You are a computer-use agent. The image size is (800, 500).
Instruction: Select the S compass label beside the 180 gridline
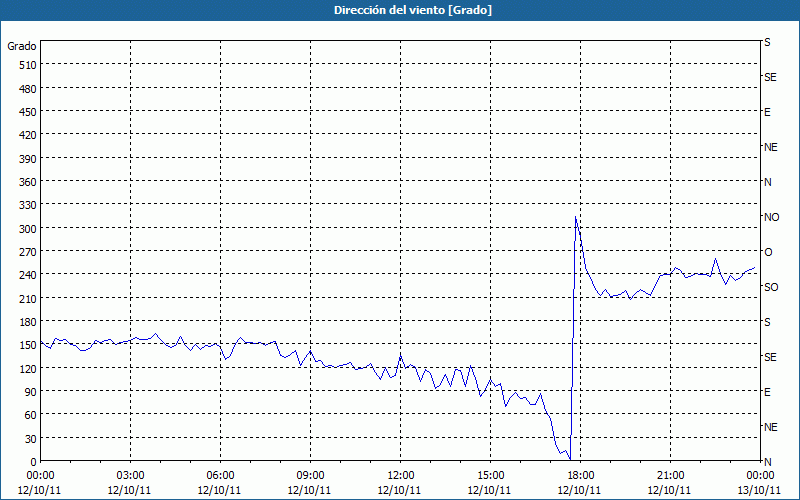(767, 322)
